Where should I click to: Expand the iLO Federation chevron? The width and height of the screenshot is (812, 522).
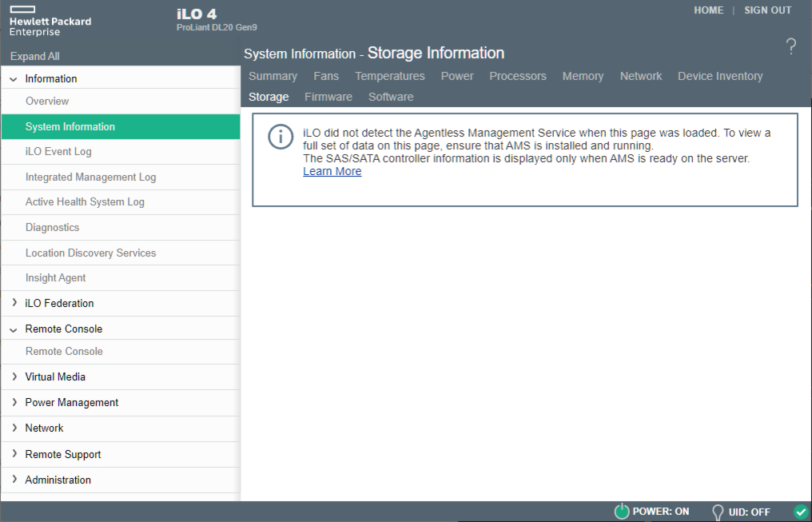(14, 302)
